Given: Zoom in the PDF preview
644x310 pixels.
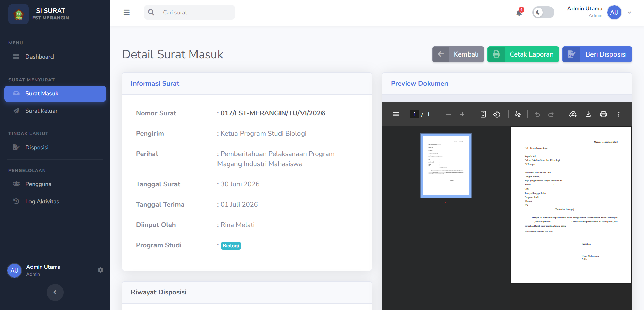Looking at the screenshot, I should click(462, 114).
